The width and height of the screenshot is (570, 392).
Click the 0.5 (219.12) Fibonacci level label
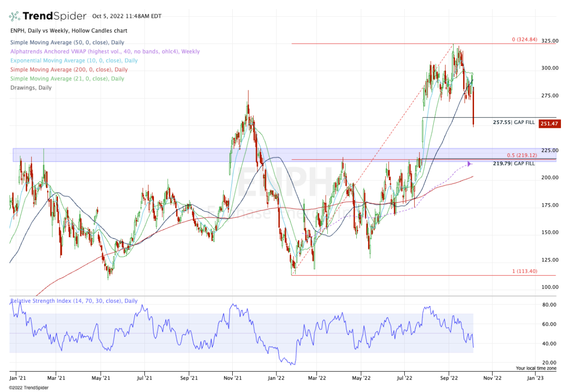(x=522, y=155)
